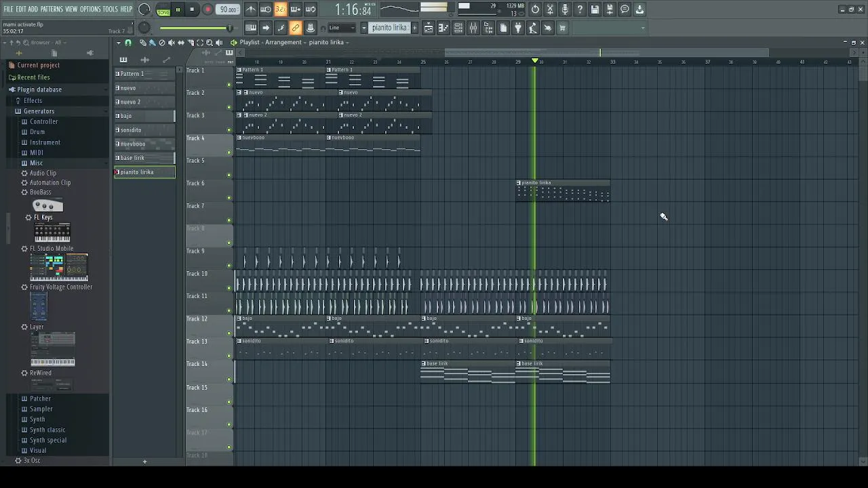This screenshot has width=868, height=488.
Task: Select the playlist zoom magnifier tool
Action: [209, 43]
